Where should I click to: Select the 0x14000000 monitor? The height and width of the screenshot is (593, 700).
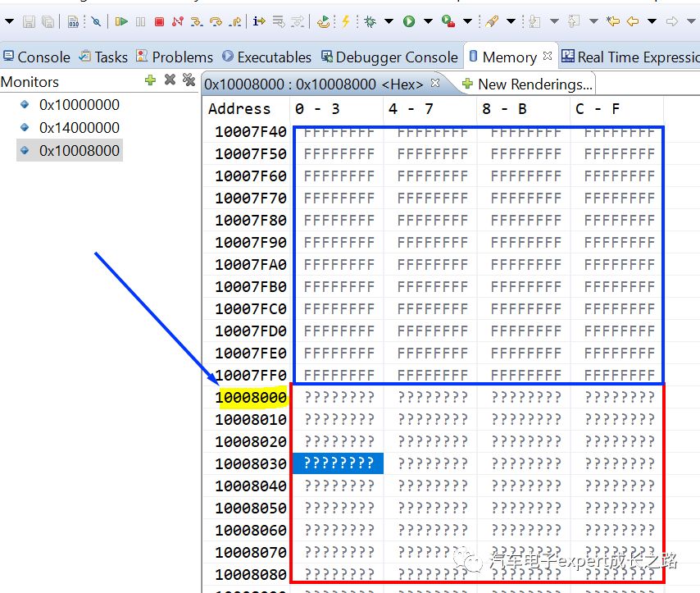point(79,128)
